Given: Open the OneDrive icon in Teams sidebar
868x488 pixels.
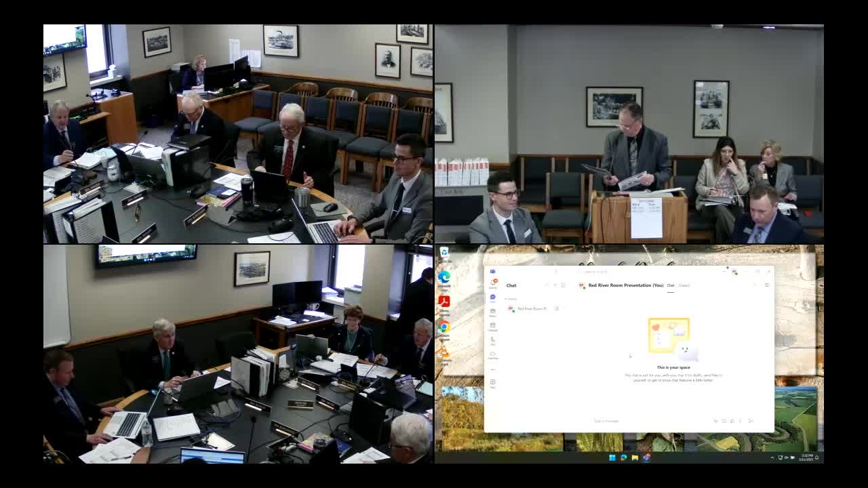Looking at the screenshot, I should pyautogui.click(x=493, y=355).
